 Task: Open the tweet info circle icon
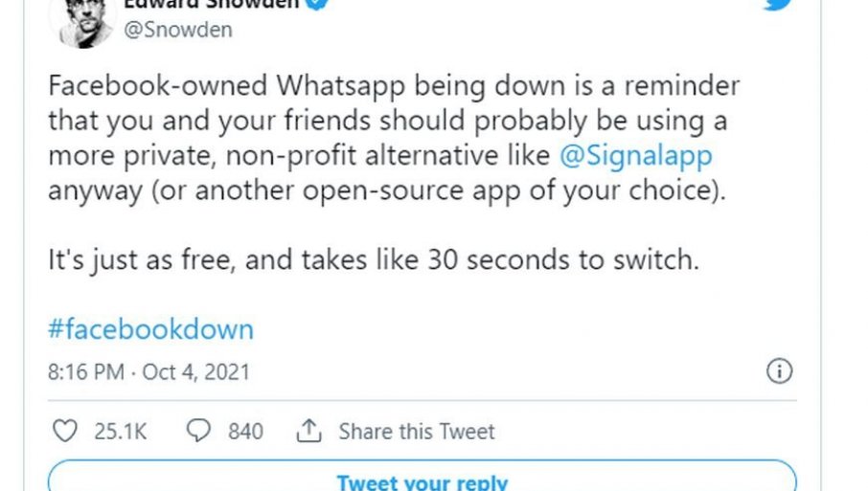[x=780, y=371]
